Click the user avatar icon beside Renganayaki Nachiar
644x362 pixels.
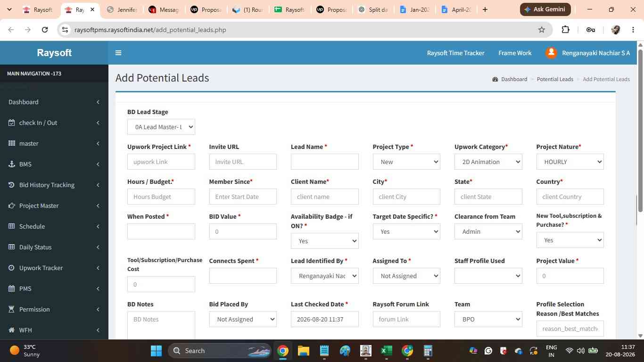pos(551,53)
